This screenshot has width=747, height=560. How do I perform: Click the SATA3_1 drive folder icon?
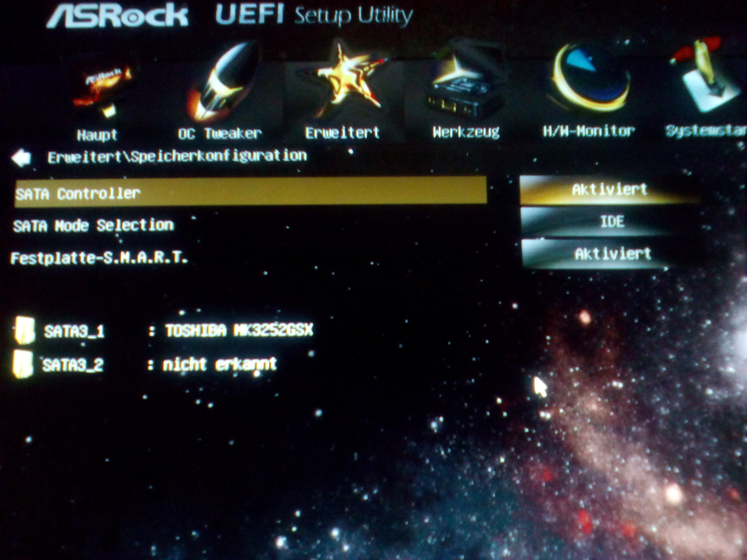[x=24, y=330]
